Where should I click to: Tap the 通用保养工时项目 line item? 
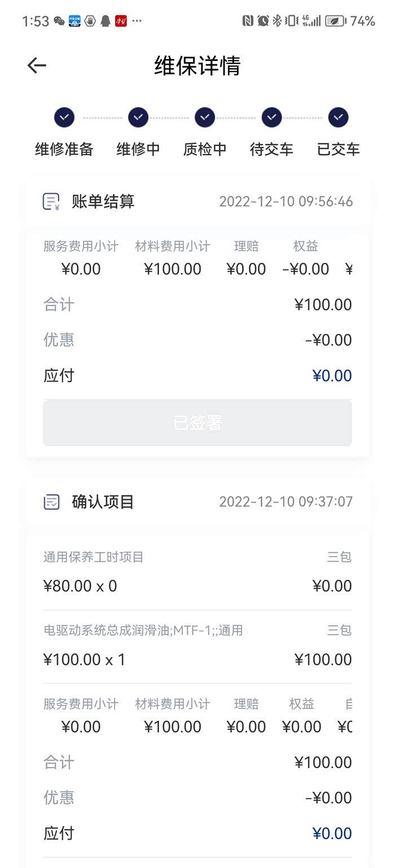94,557
